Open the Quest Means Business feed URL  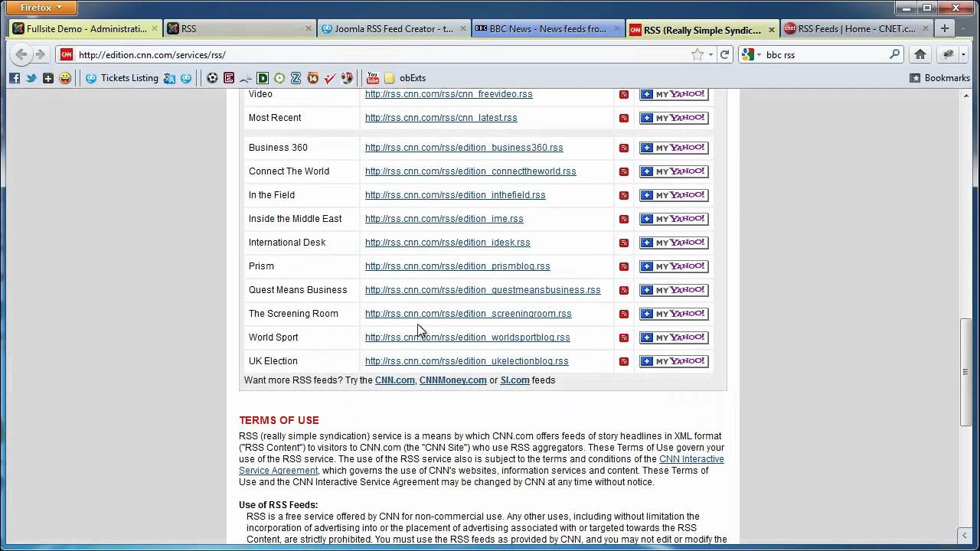(x=482, y=290)
